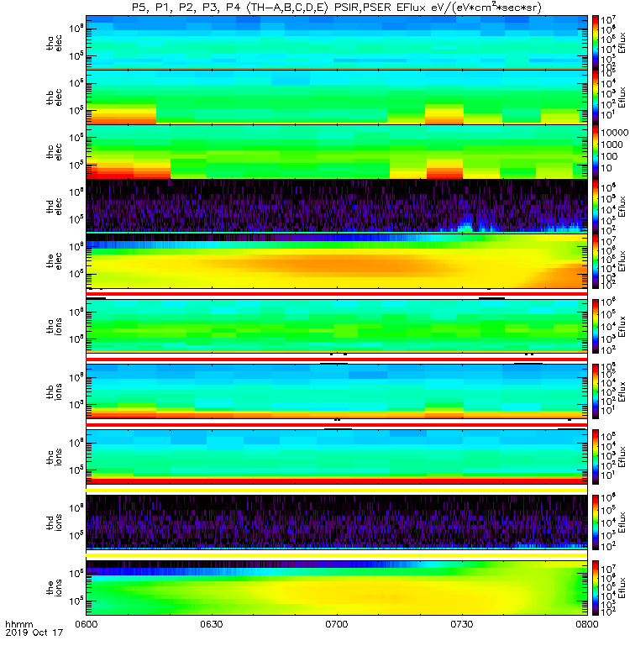
Task: Click the 0600 time axis label
Action: click(x=87, y=624)
